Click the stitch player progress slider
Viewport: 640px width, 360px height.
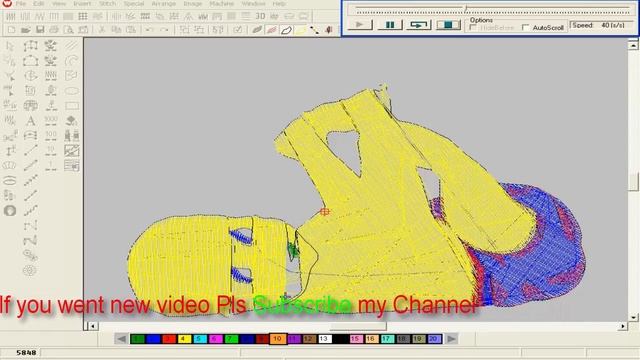point(466,9)
